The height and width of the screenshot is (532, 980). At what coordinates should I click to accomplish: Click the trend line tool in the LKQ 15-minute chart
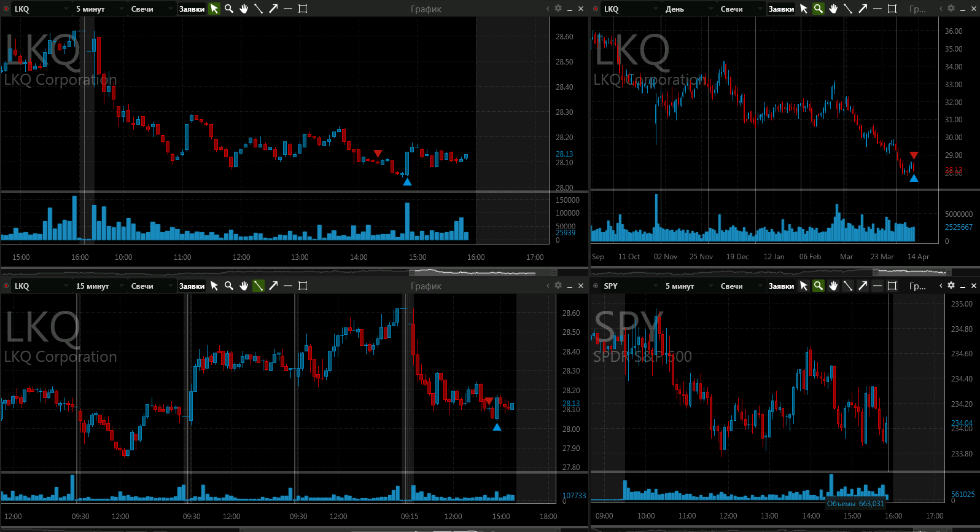coord(259,286)
